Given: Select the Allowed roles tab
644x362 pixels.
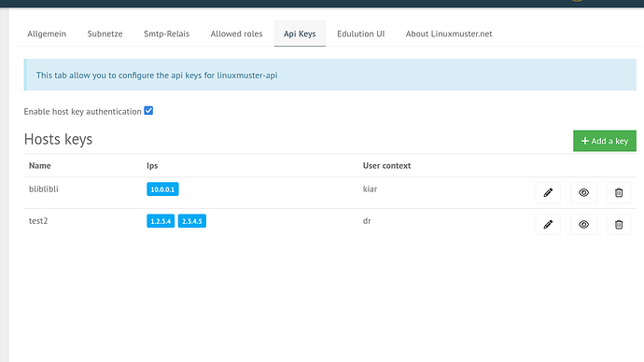Looking at the screenshot, I should 236,34.
